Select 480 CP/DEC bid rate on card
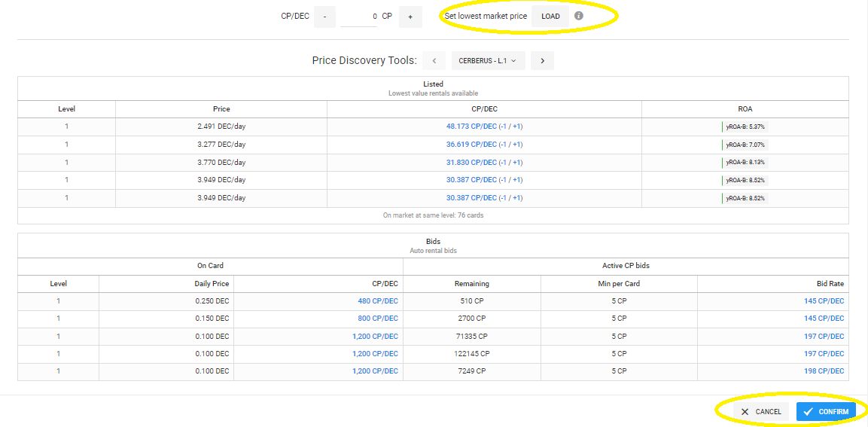Image resolution: width=868 pixels, height=427 pixels. point(377,301)
